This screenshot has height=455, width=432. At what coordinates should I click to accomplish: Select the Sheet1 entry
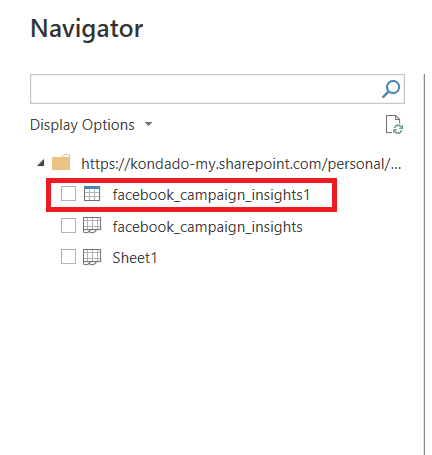(135, 258)
